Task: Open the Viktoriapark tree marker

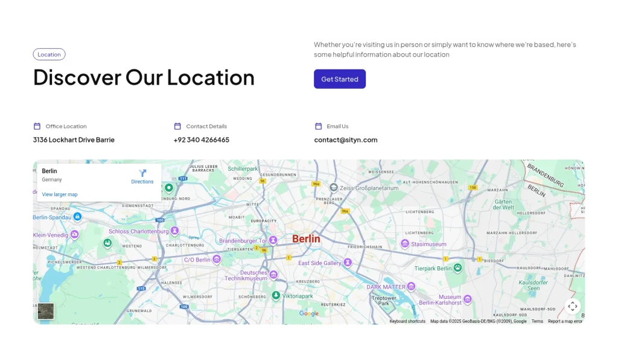Action: [276, 296]
